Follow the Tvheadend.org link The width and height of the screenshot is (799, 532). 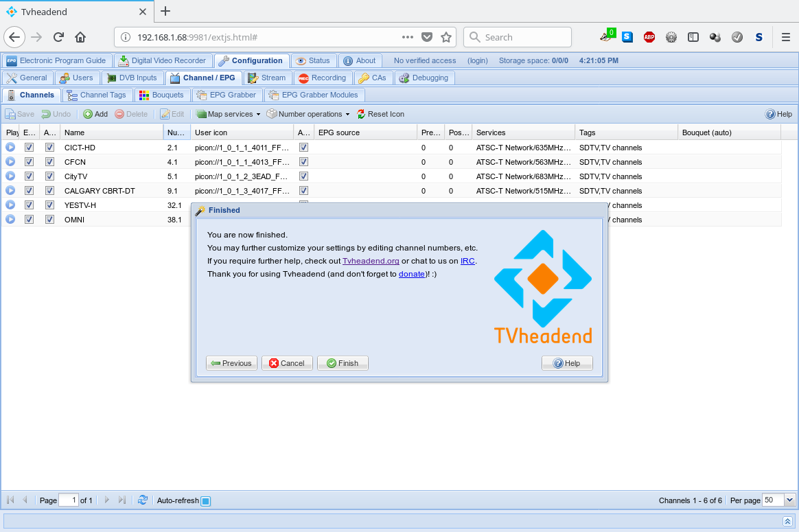pyautogui.click(x=371, y=261)
